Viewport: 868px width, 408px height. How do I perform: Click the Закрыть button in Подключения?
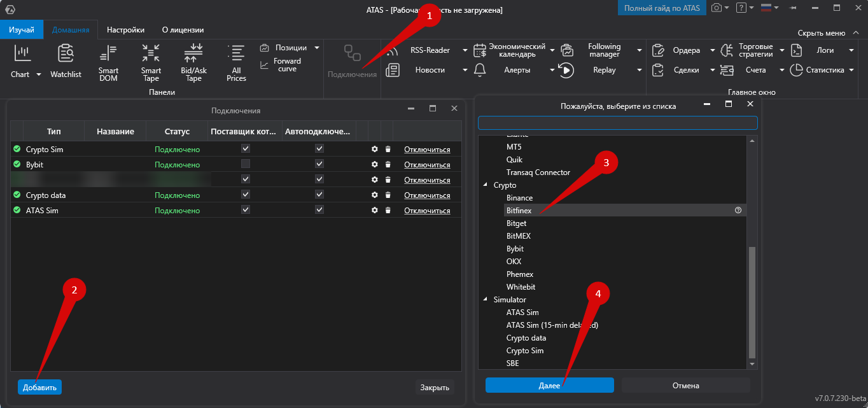[435, 387]
